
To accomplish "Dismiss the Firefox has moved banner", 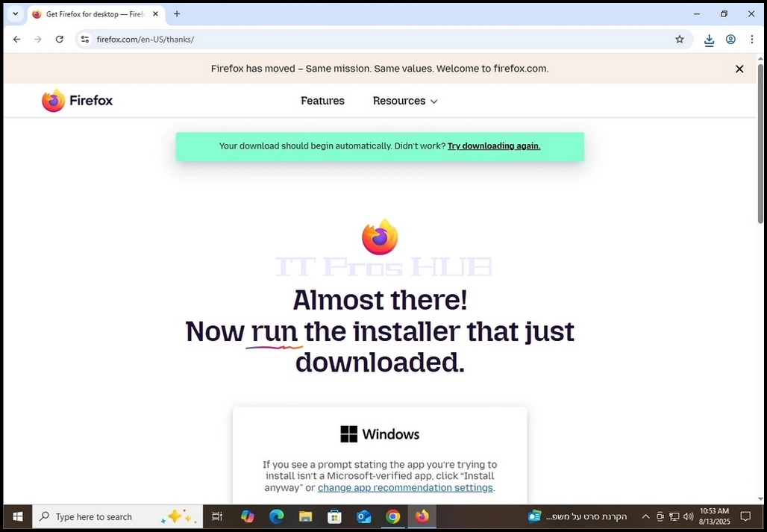I will click(x=739, y=69).
